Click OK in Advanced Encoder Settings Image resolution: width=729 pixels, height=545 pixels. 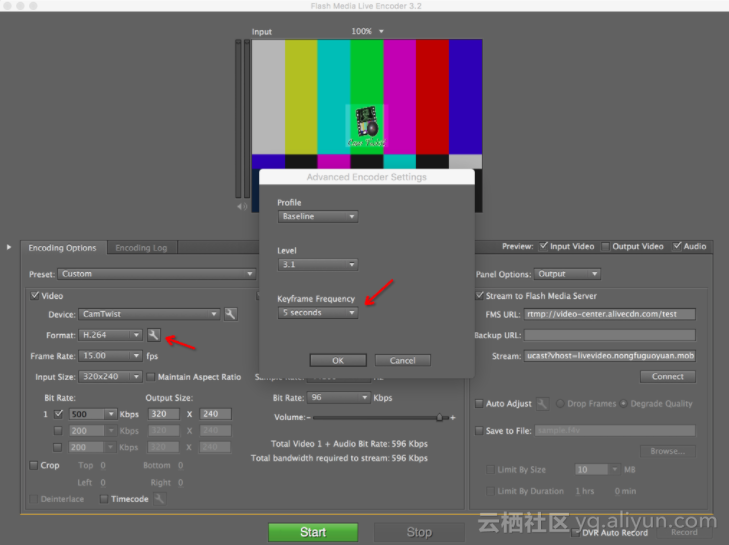[x=338, y=360]
